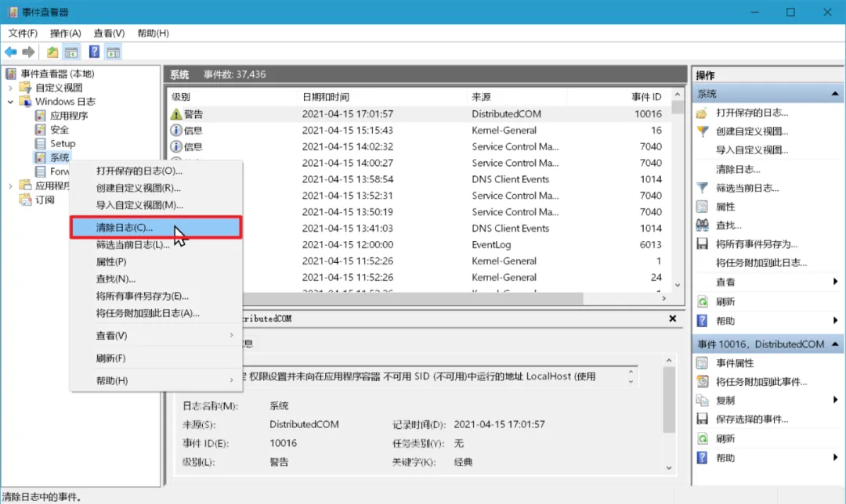Screen dimensions: 846x504
Task: Collapse the 事件 10016, DistributedCOM section
Action: coord(835,343)
